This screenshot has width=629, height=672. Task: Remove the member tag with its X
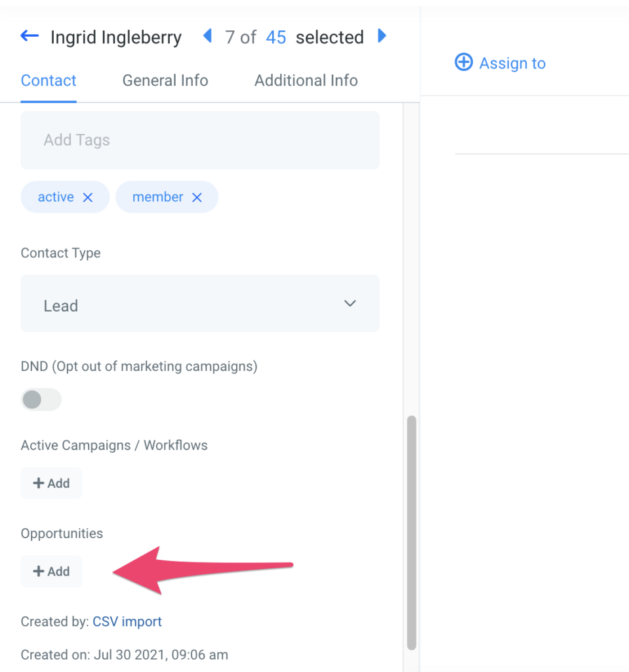click(x=197, y=198)
